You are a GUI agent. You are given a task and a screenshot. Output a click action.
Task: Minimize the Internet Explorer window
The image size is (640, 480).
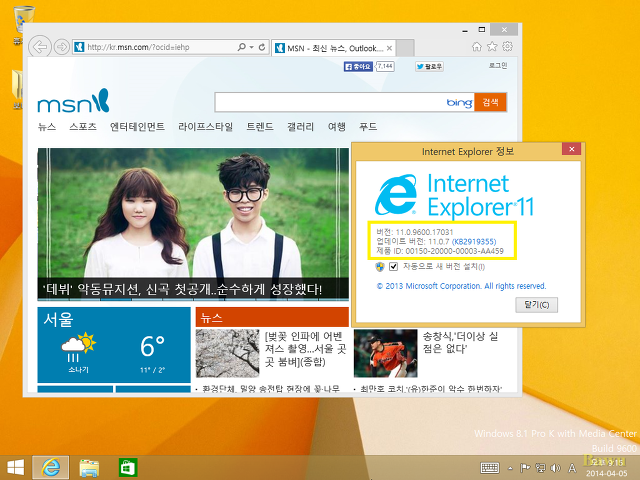click(464, 30)
